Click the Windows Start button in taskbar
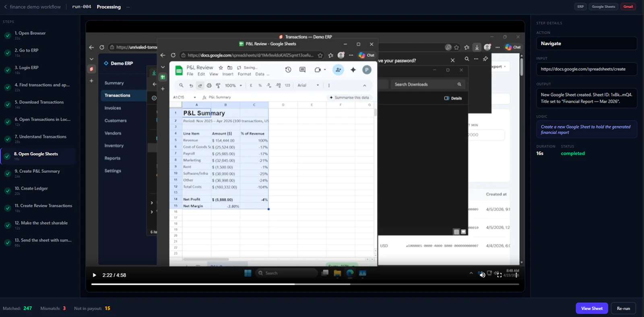Viewport: 644px width, 317px height. click(x=248, y=273)
